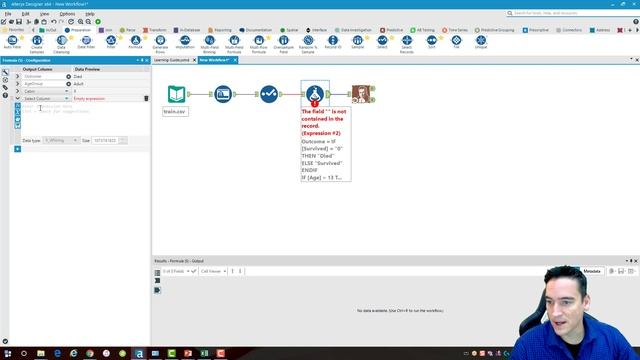The image size is (640, 360).
Task: Click the Formula node with the error
Action: click(x=315, y=94)
